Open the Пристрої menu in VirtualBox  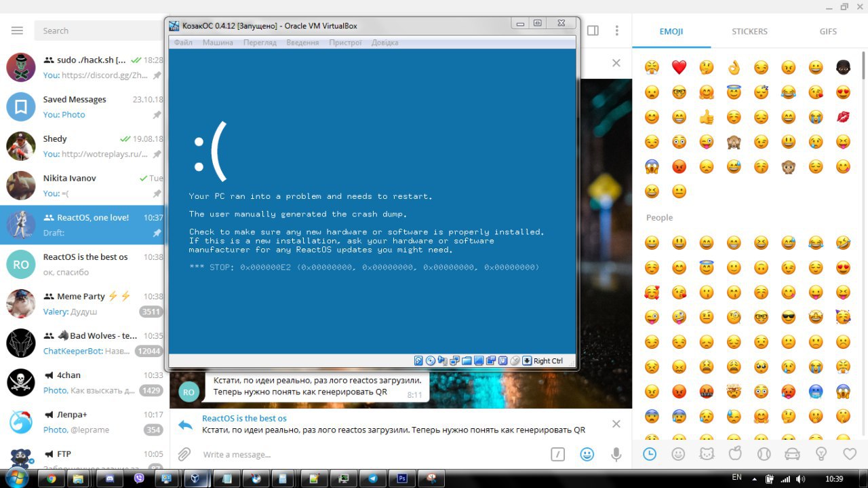[x=345, y=42]
